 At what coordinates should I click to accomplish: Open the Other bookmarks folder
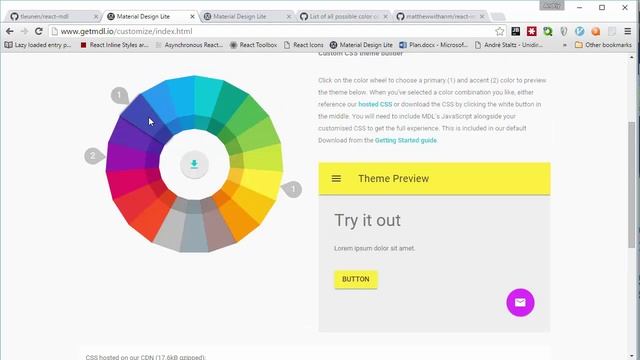pyautogui.click(x=603, y=45)
